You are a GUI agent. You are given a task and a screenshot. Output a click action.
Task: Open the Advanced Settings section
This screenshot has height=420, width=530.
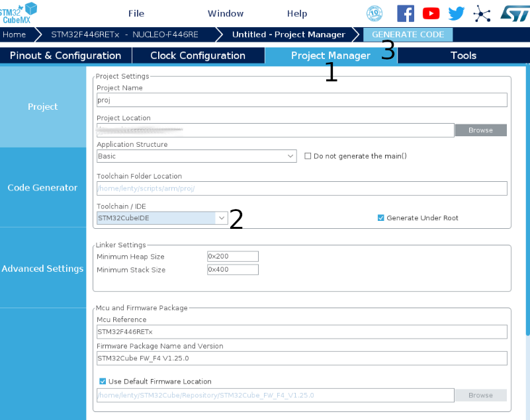coord(43,269)
